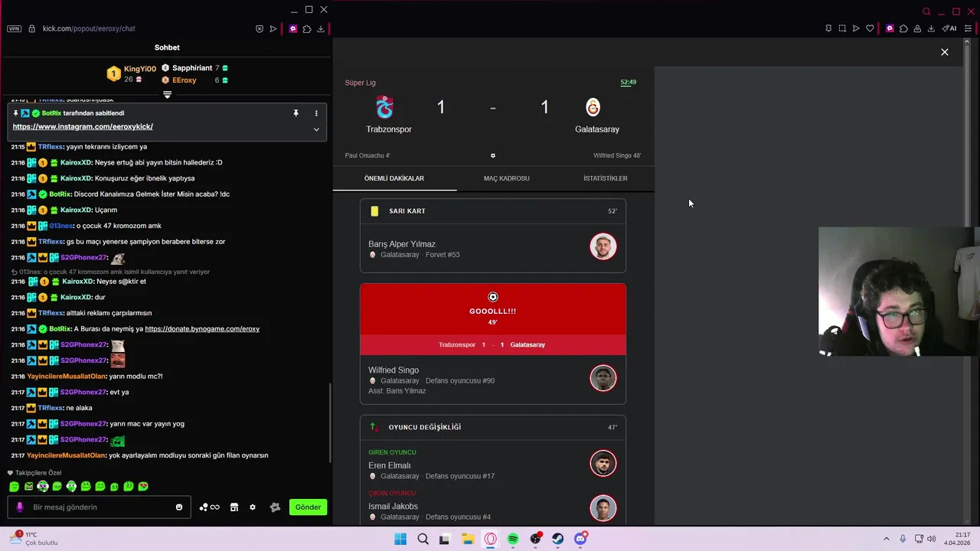Click the gray badge icon beside Gönder
This screenshot has height=551, width=980.
coord(276,507)
